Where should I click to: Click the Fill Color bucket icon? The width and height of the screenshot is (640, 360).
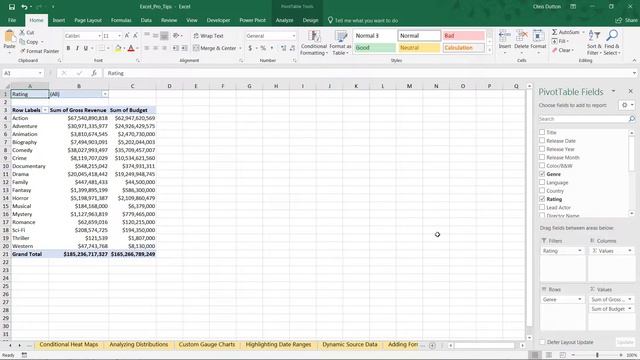(x=118, y=48)
